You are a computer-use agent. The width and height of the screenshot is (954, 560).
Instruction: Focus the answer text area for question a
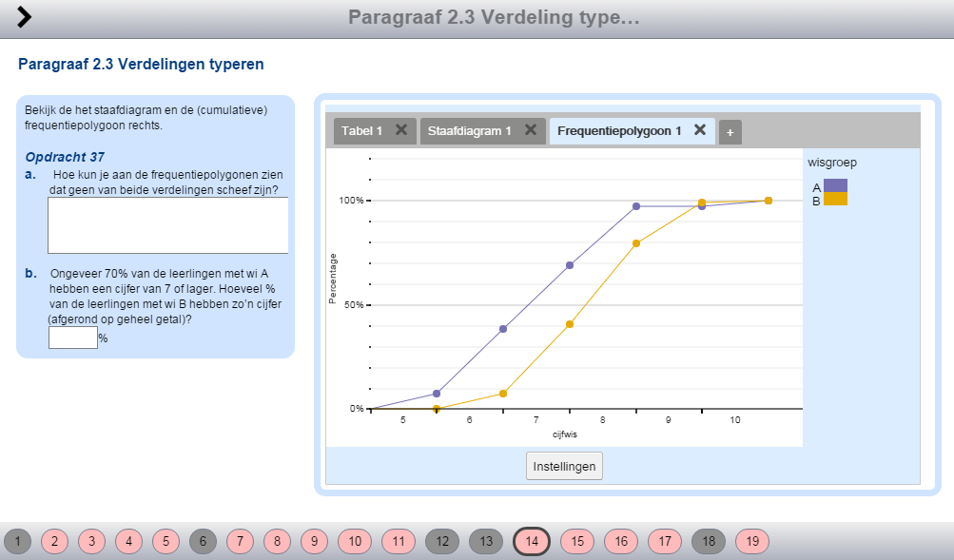click(x=167, y=225)
